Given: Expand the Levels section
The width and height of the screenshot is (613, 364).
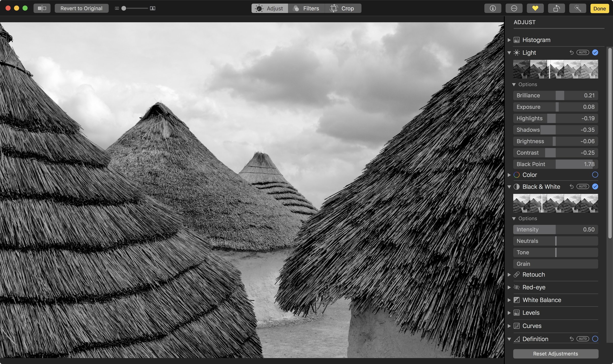Looking at the screenshot, I should click(x=509, y=313).
